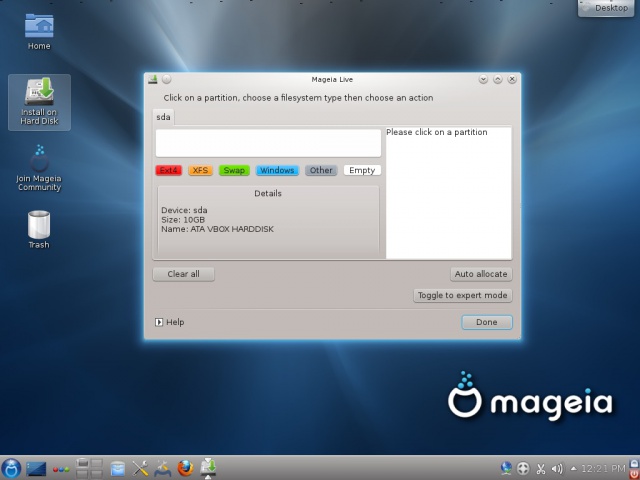Open the Trash desktop icon
This screenshot has width=640, height=480.
(39, 229)
